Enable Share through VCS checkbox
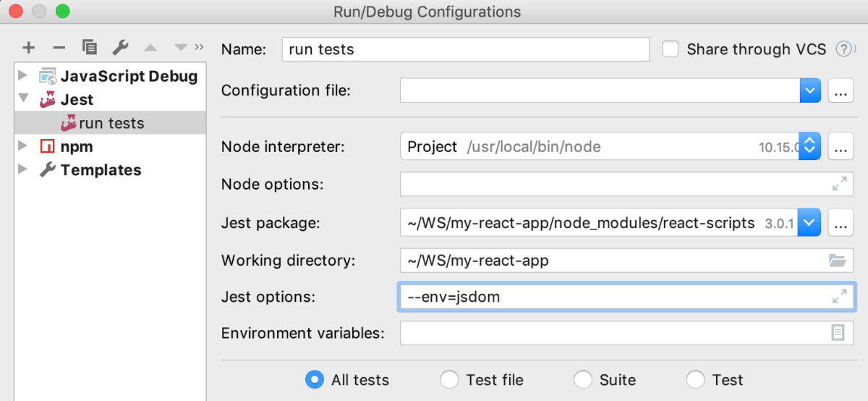868x401 pixels. click(671, 49)
